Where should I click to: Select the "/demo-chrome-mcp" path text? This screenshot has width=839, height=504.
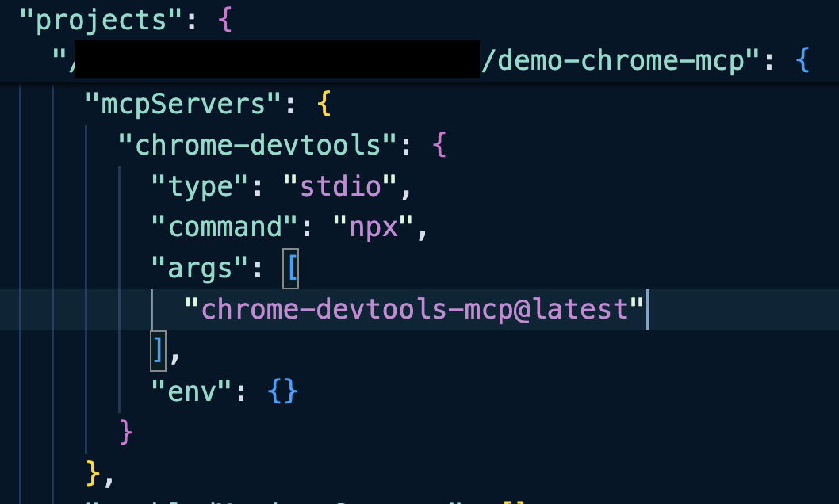[612, 60]
